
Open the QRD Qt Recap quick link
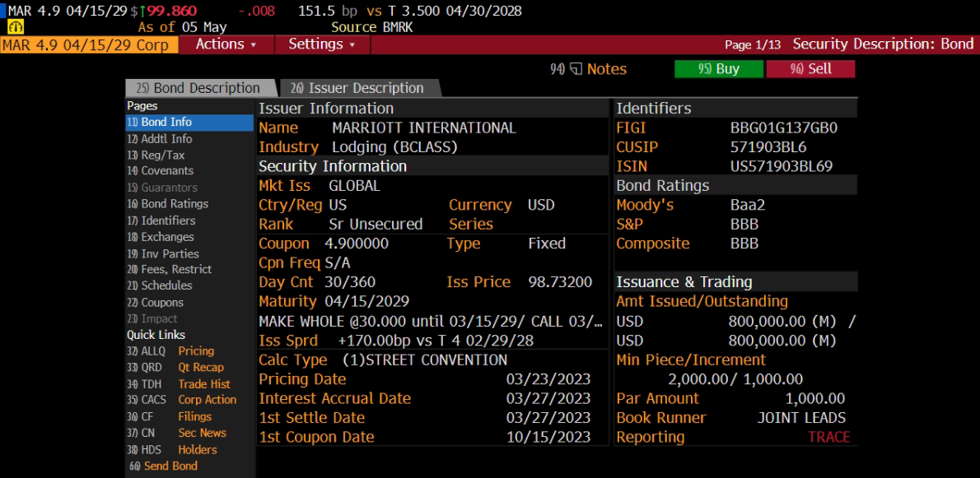click(x=175, y=367)
